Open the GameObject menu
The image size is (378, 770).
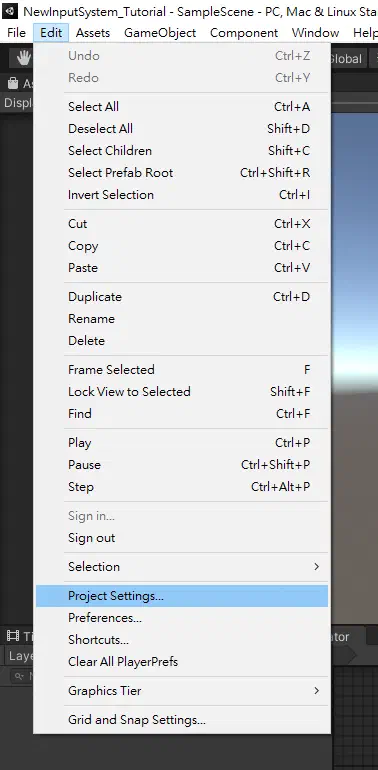point(160,33)
